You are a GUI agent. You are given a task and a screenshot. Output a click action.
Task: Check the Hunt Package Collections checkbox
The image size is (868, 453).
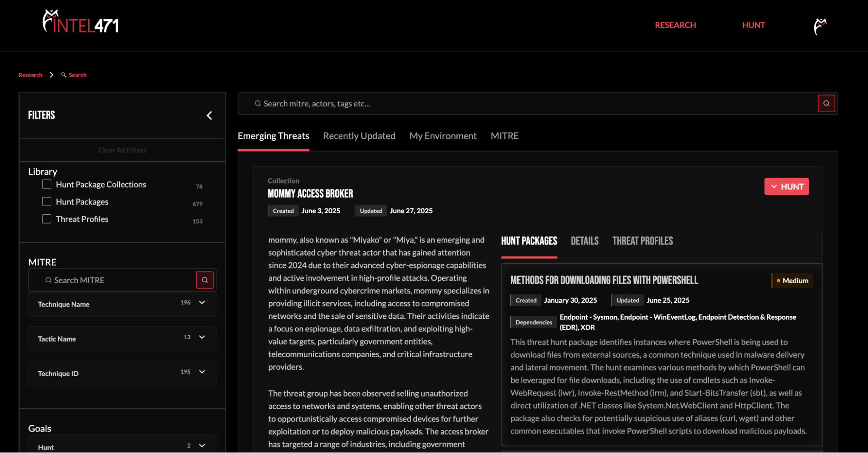[46, 184]
